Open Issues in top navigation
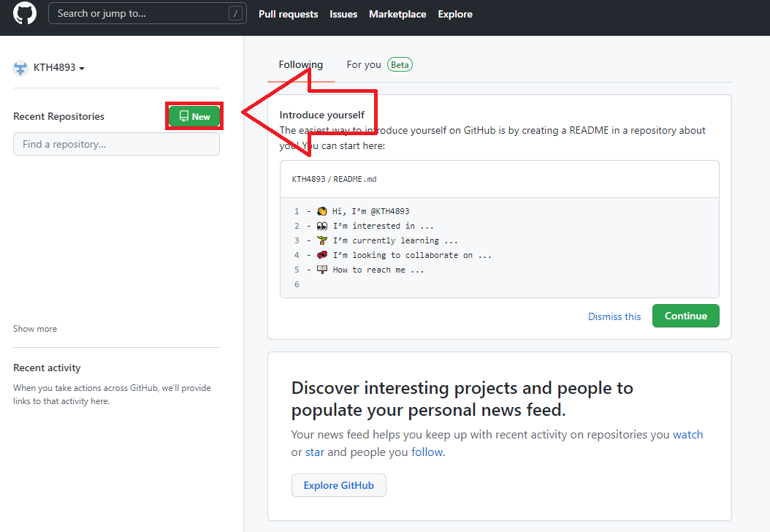Screen dimensions: 770x532 point(343,14)
